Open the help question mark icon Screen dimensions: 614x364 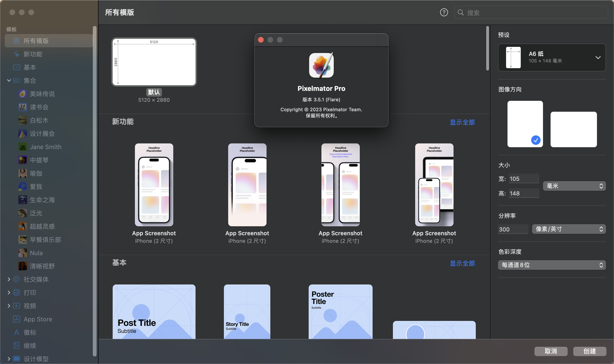point(444,12)
